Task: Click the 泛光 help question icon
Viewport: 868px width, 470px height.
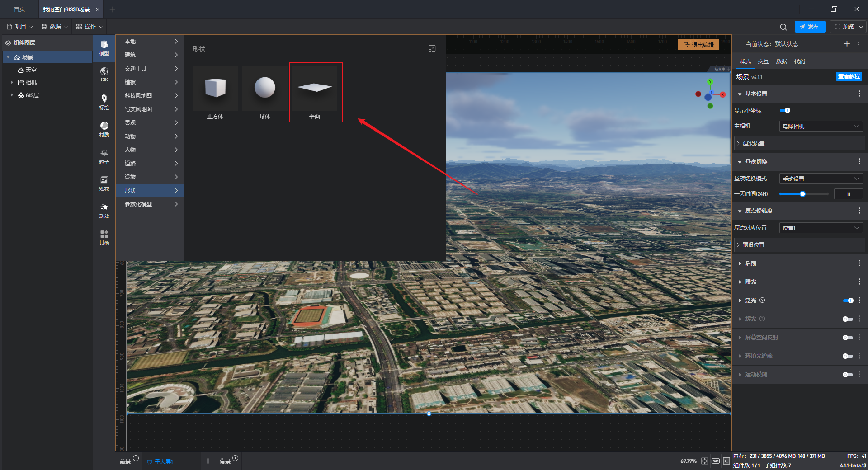Action: 762,300
